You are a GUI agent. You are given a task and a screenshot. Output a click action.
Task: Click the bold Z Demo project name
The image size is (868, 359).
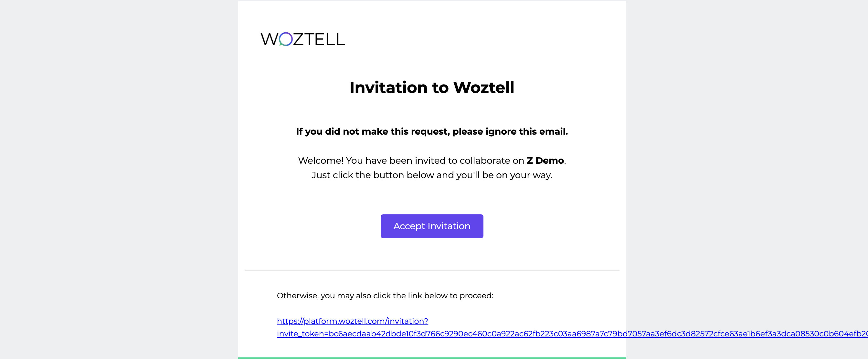pos(545,160)
